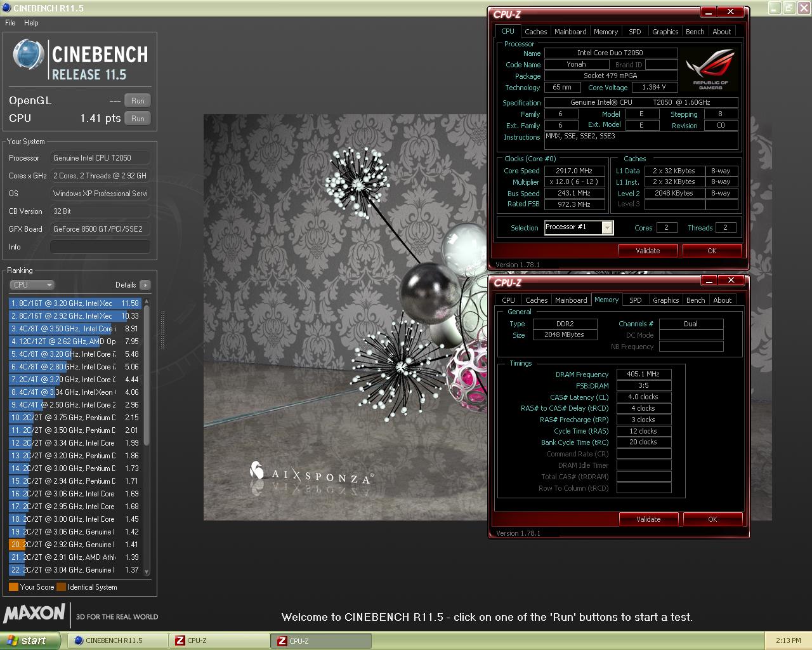Image resolution: width=812 pixels, height=650 pixels.
Task: Minimize the lower CPU-Z Memory window
Action: click(709, 281)
